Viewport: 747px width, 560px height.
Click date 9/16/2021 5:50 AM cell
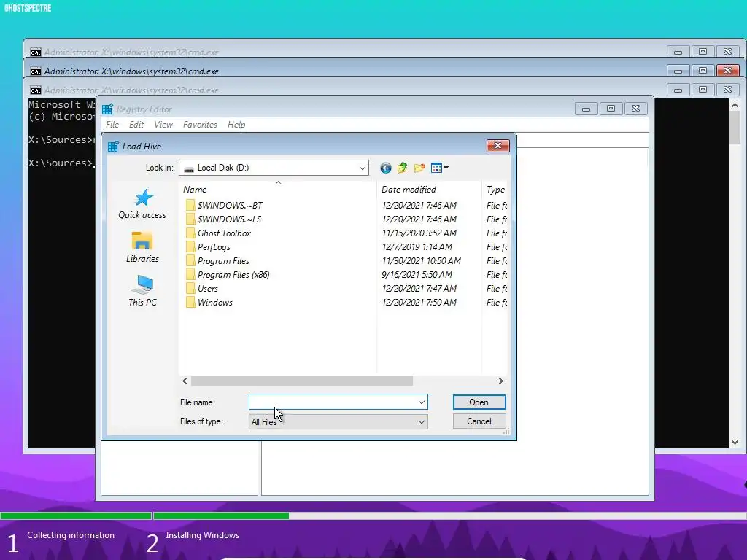point(417,274)
